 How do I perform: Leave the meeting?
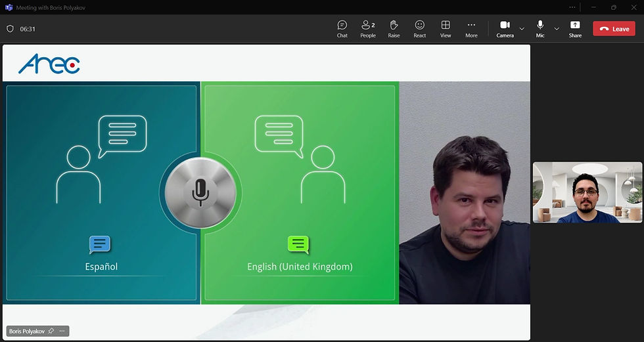click(x=614, y=29)
